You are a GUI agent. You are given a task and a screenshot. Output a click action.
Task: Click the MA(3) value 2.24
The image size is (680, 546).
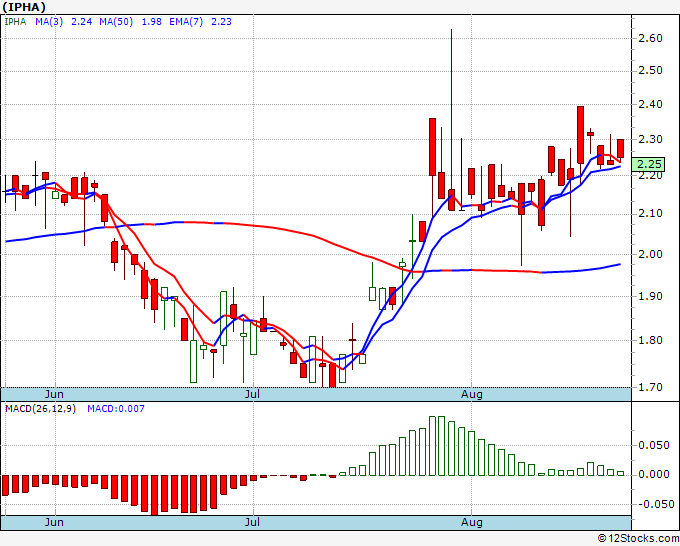tap(82, 22)
